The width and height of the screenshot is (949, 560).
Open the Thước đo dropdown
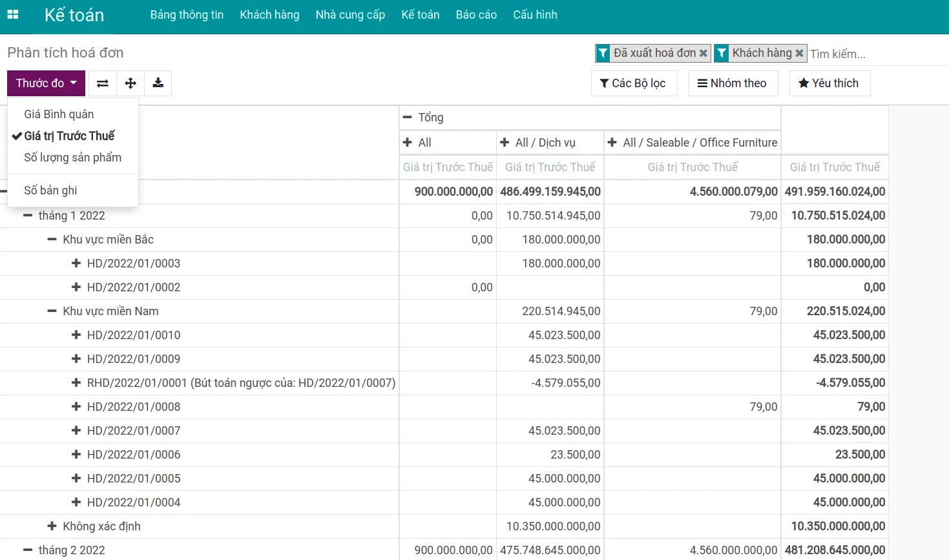click(46, 83)
